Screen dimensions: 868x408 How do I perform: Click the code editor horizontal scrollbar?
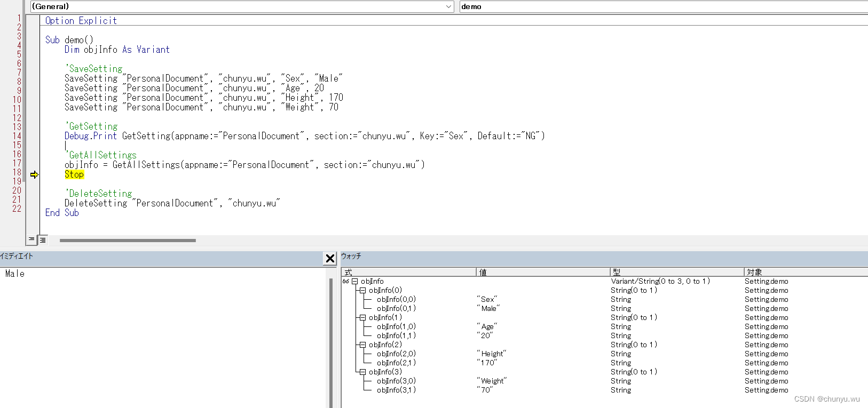tap(128, 240)
